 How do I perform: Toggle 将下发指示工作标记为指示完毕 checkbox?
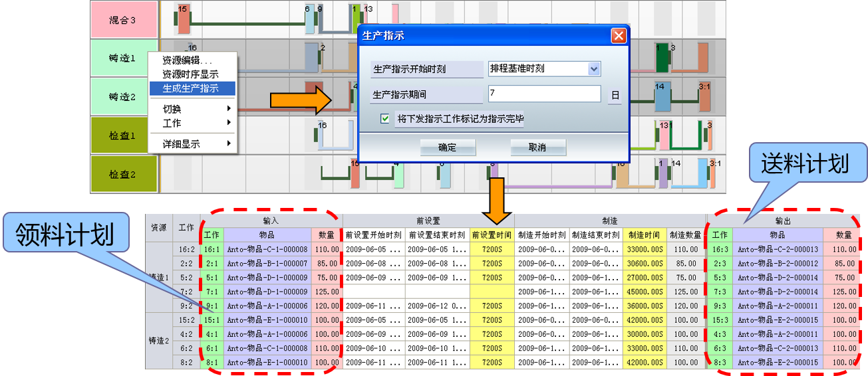[384, 119]
